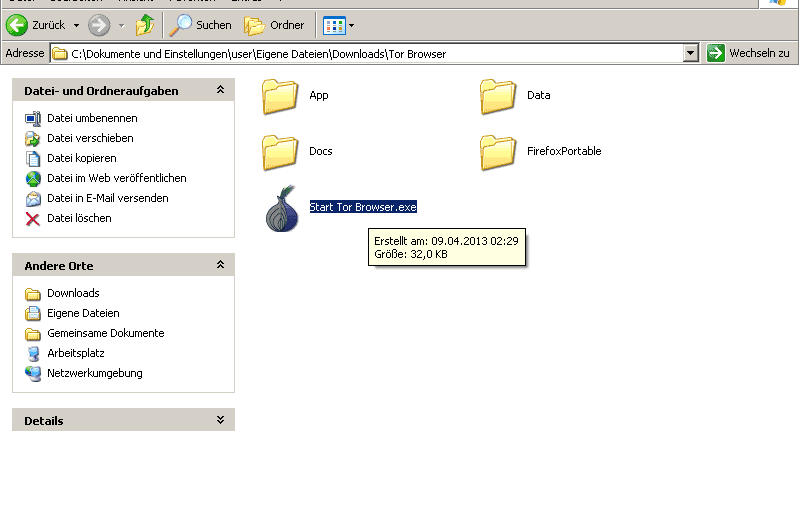Click the e-mail envelope icon
The image size is (800, 530).
tap(33, 198)
